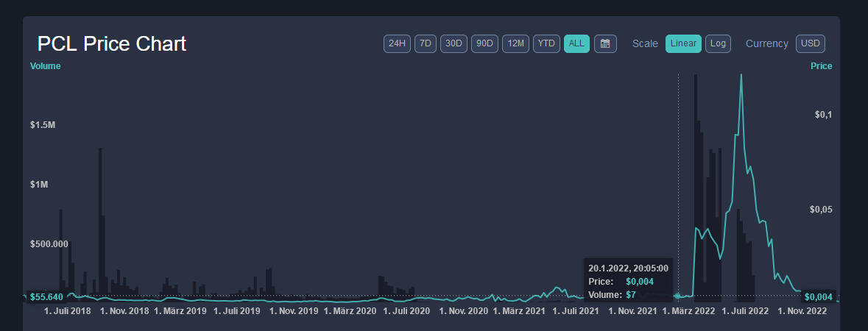Show year-to-date with YTD button
This screenshot has width=868, height=331.
546,43
